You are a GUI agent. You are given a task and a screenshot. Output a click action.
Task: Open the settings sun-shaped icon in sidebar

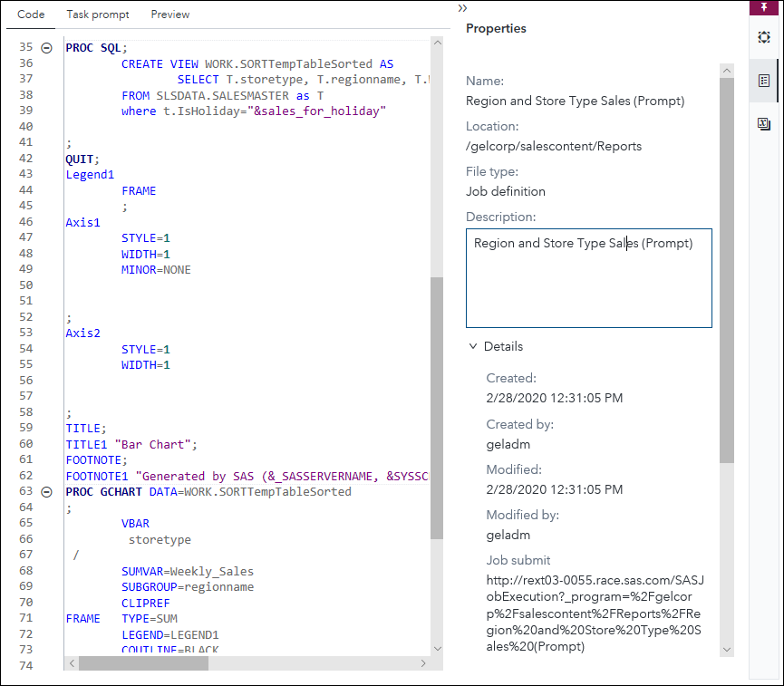coord(763,37)
